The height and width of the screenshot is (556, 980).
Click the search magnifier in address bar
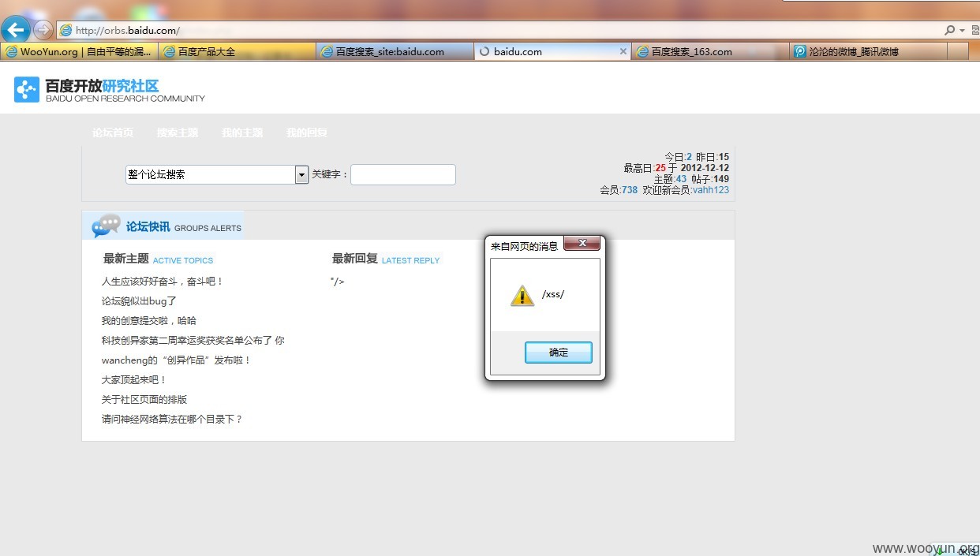[950, 30]
